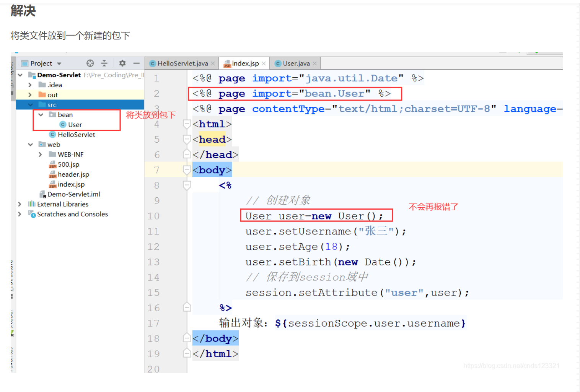Click the user.setAge(18) line
Screen dimensions: 580x392
(298, 247)
